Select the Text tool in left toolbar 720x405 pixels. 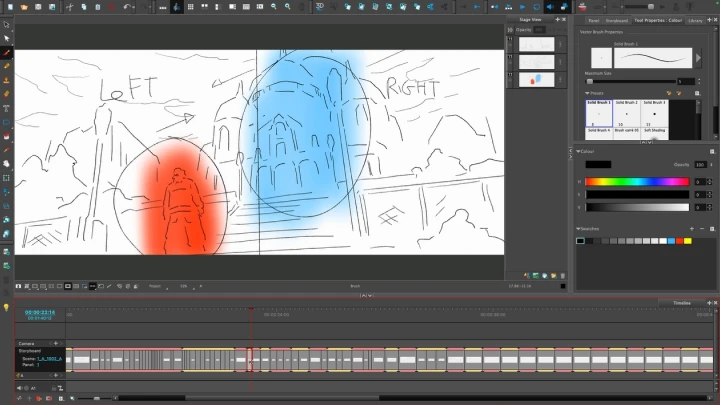point(6,108)
